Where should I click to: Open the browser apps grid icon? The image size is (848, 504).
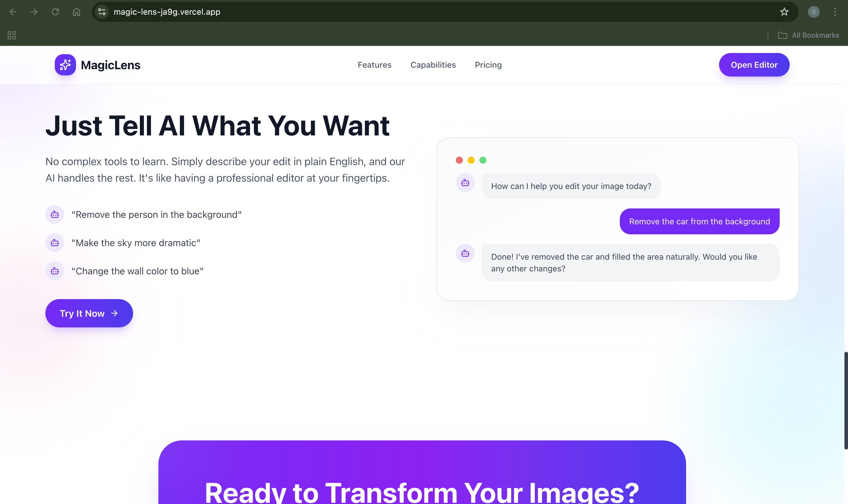pos(12,35)
